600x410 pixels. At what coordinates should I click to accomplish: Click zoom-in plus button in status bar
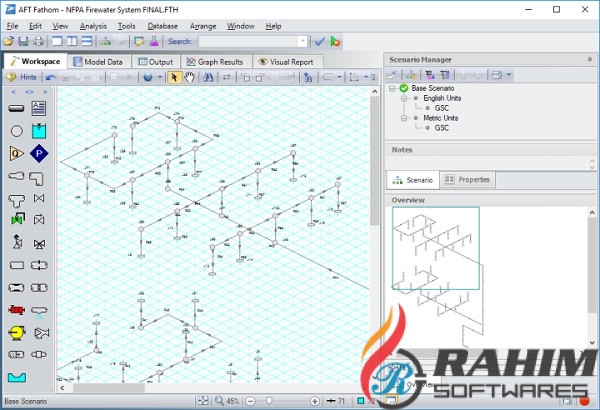pyautogui.click(x=315, y=401)
